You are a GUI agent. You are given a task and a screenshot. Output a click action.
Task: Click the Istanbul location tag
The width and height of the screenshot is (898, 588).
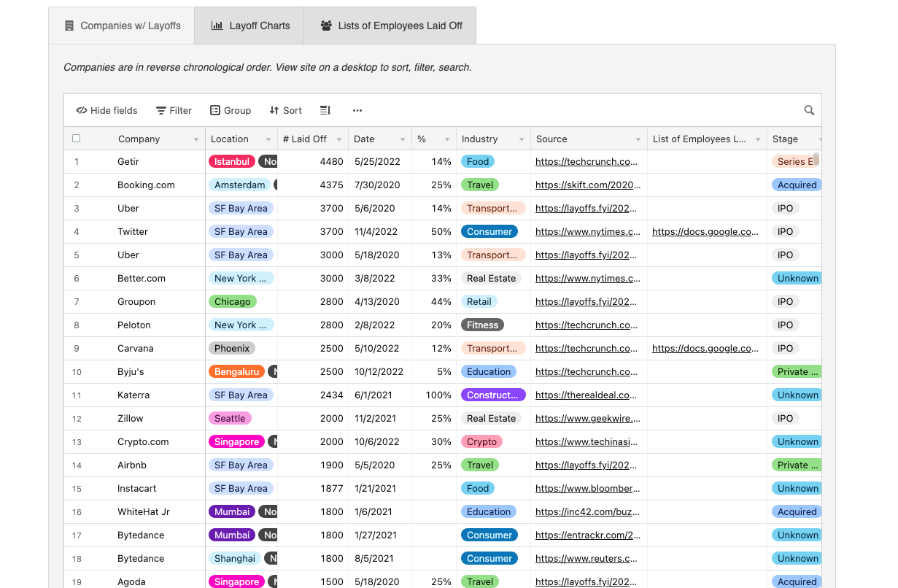click(232, 162)
